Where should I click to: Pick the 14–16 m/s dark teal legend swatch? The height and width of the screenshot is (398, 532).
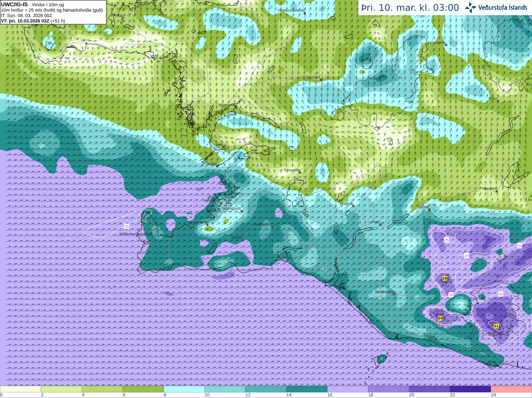(x=307, y=389)
